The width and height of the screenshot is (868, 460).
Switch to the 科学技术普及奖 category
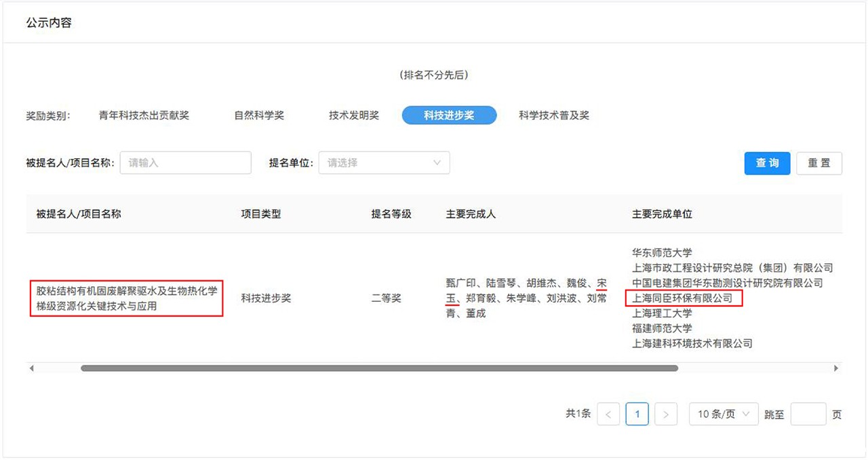pos(554,115)
